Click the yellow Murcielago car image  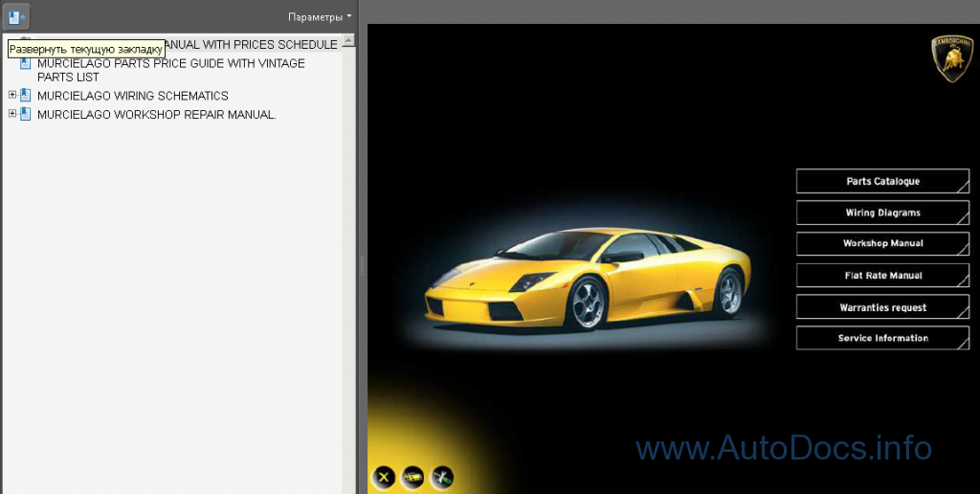click(x=589, y=279)
